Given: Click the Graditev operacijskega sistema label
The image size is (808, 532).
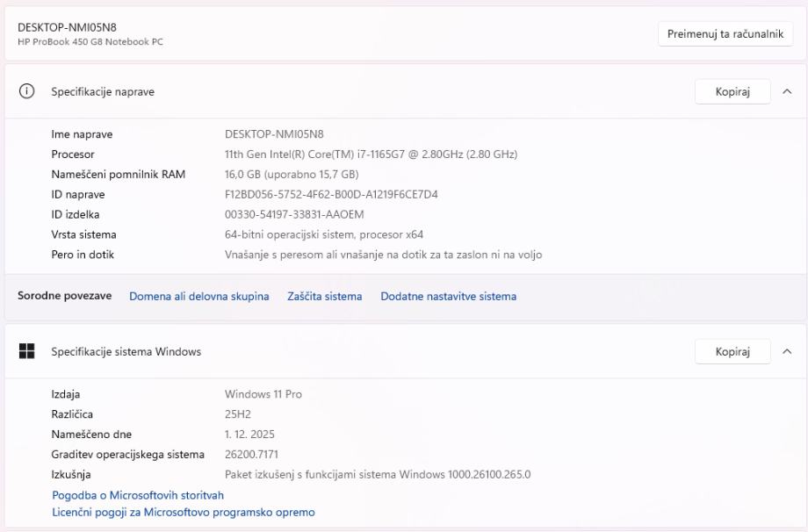Looking at the screenshot, I should point(128,455).
